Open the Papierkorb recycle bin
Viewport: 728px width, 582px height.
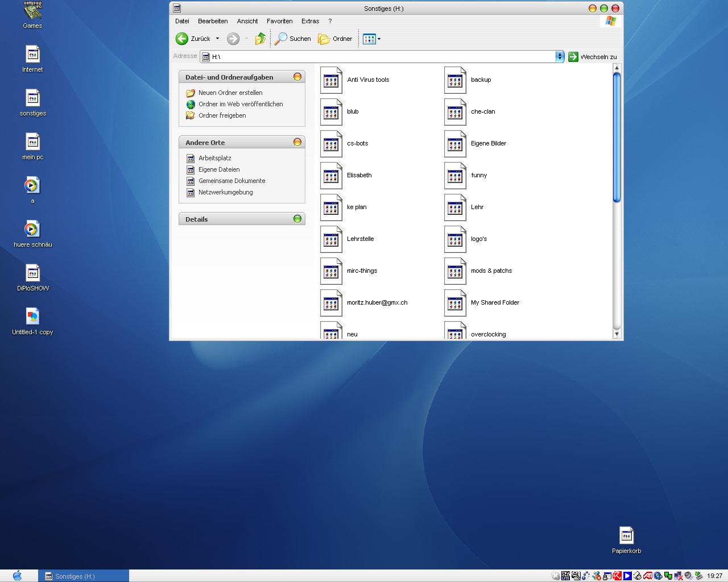tap(626, 536)
